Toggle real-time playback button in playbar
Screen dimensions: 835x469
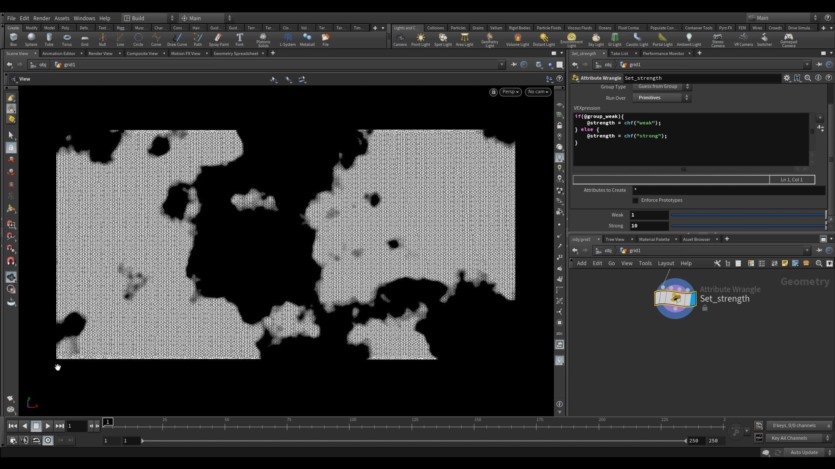[x=48, y=440]
